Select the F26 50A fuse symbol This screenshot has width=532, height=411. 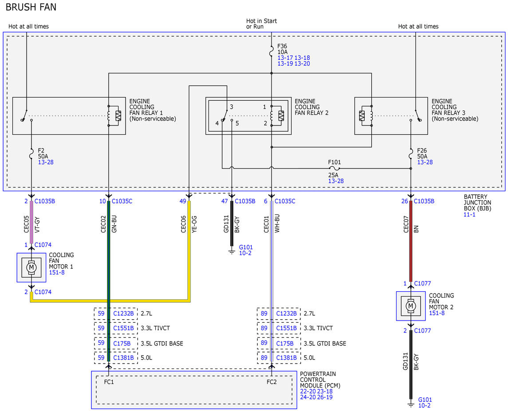411,154
